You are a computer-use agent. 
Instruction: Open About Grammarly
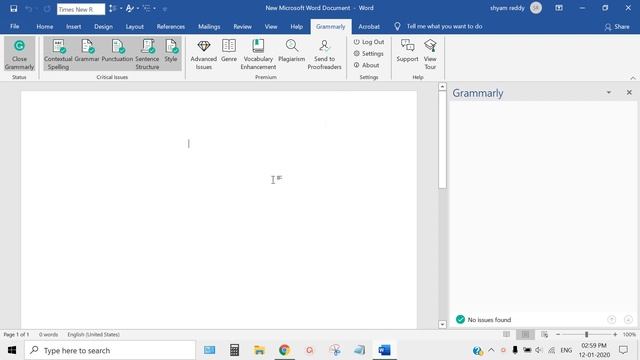[367, 65]
